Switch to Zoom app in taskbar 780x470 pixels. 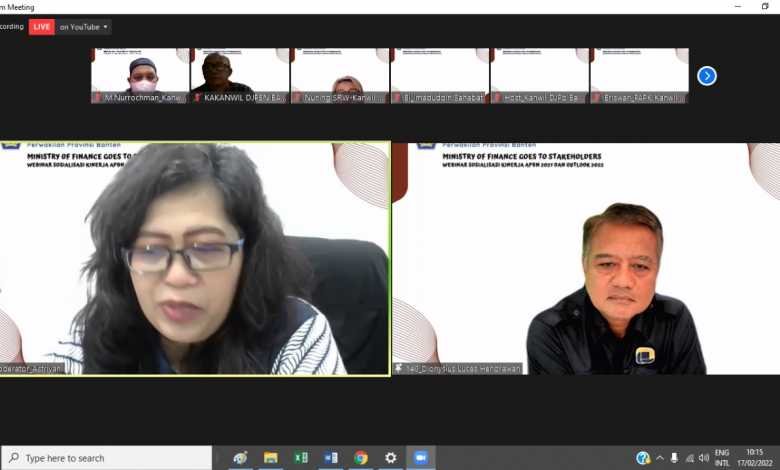pos(420,458)
